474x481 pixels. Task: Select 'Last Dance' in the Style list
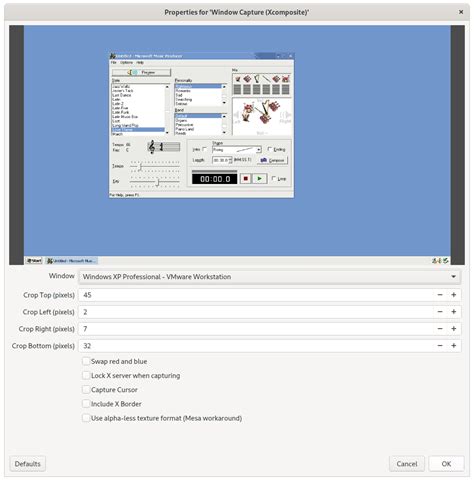click(122, 95)
